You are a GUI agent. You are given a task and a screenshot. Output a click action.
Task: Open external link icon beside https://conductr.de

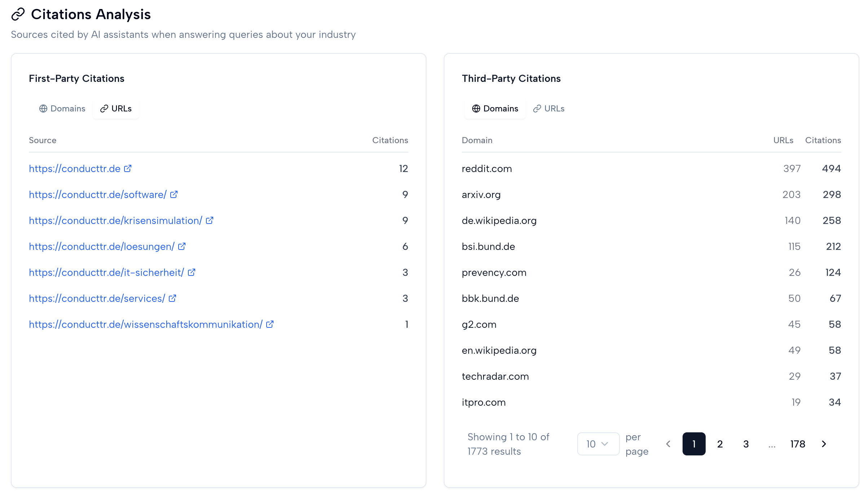tap(128, 168)
